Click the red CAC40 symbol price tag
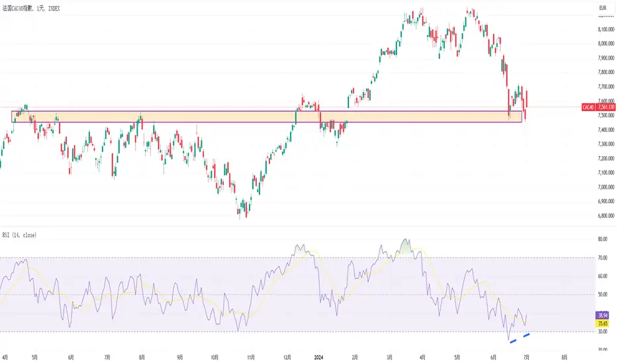Image resolution: width=617 pixels, height=364 pixels. 589,107
